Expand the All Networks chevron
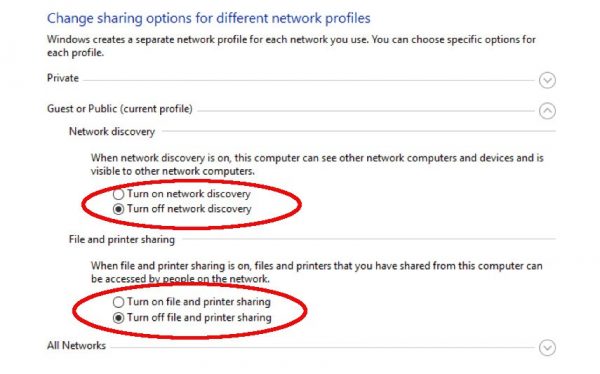 (x=547, y=348)
